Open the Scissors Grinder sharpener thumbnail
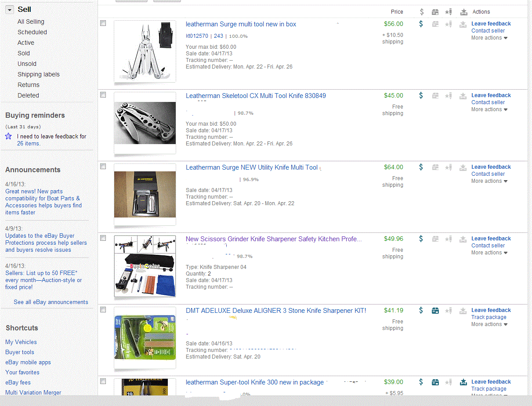This screenshot has height=406, width=532. (145, 266)
